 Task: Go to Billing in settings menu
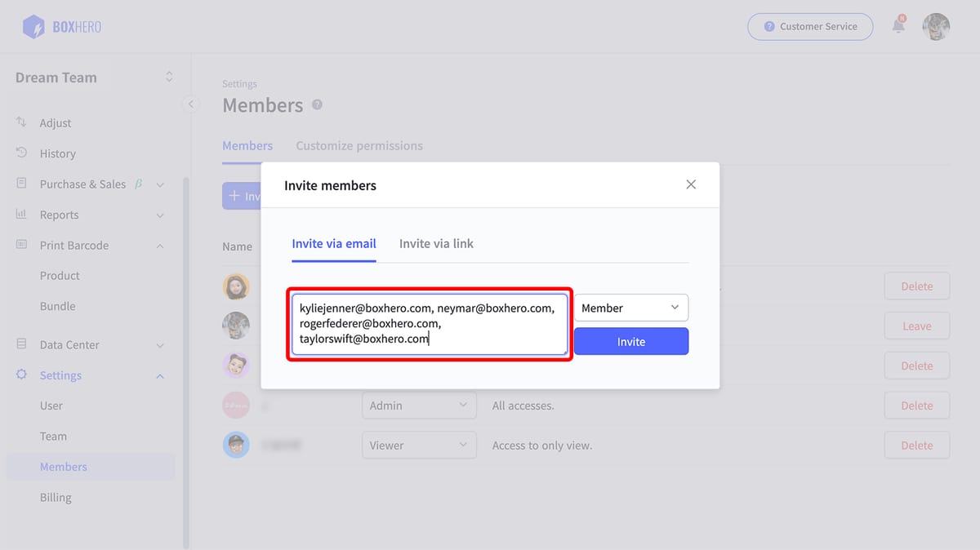pyautogui.click(x=56, y=497)
